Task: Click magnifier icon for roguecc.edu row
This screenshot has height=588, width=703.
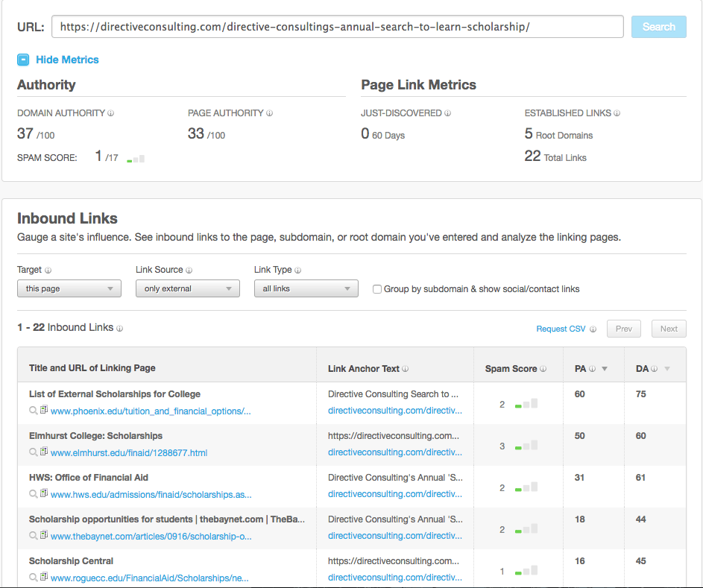Action: pos(34,578)
